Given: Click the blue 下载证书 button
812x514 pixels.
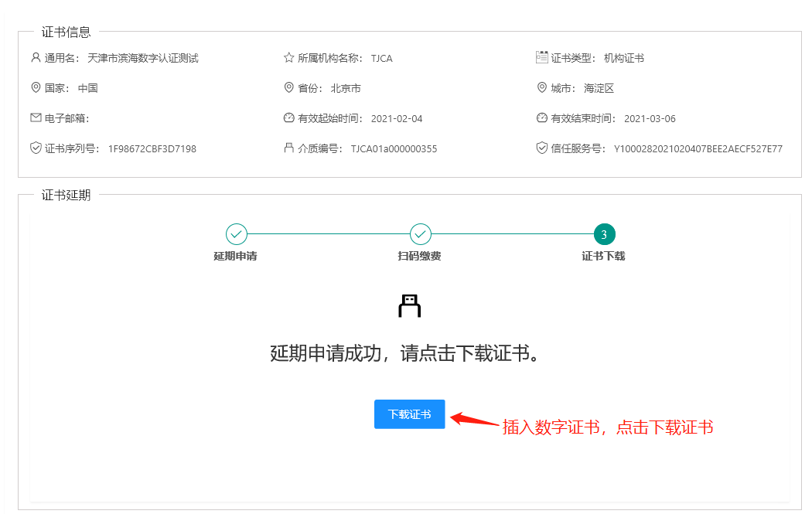Looking at the screenshot, I should (409, 414).
